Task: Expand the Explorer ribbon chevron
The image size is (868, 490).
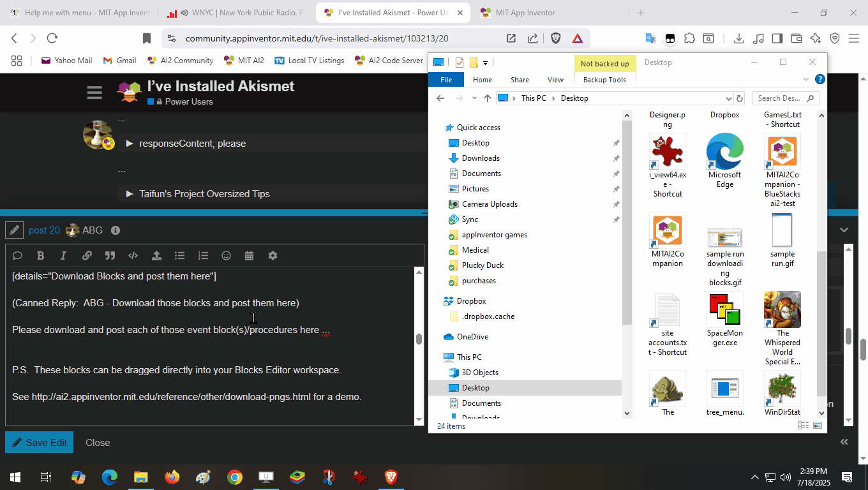Action: tap(805, 80)
